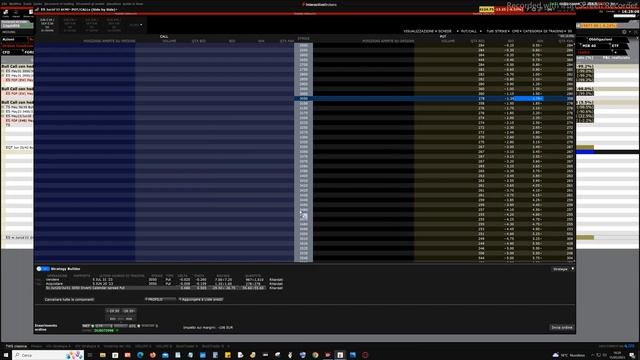Screen dimensions: 640x360
Task: Click the second toolbar icon under Modifica menu
Action: (16, 13)
